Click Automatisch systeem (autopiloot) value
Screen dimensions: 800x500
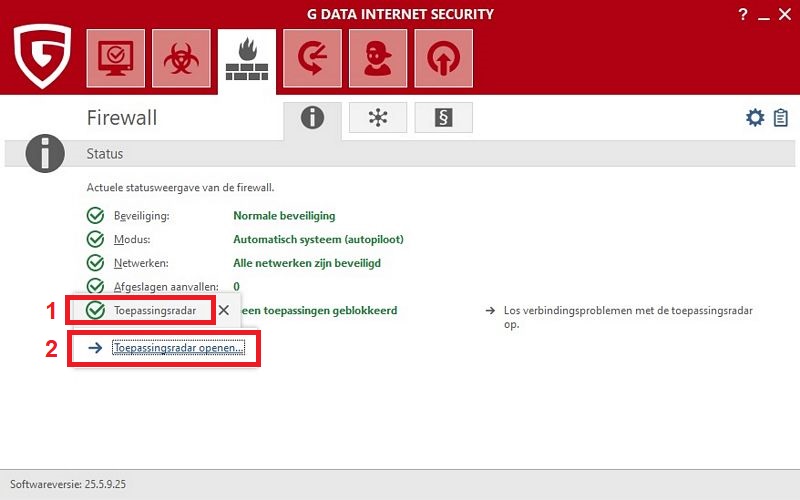click(x=318, y=239)
